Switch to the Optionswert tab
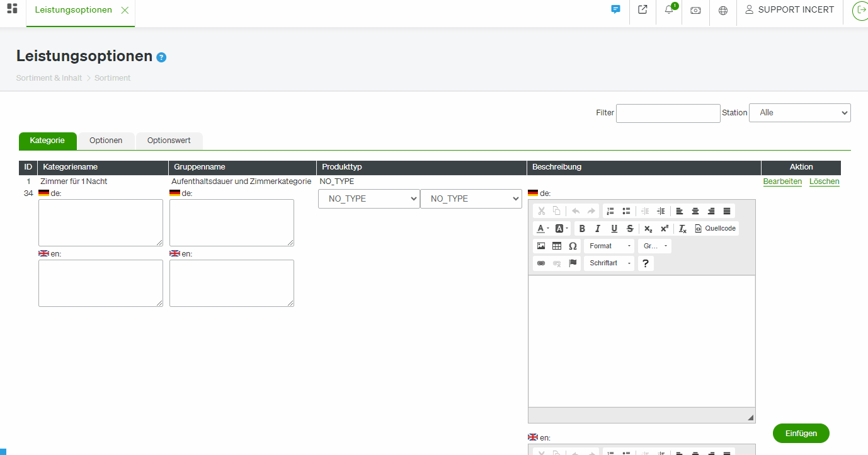Screen dimensions: 868x455 (169, 141)
